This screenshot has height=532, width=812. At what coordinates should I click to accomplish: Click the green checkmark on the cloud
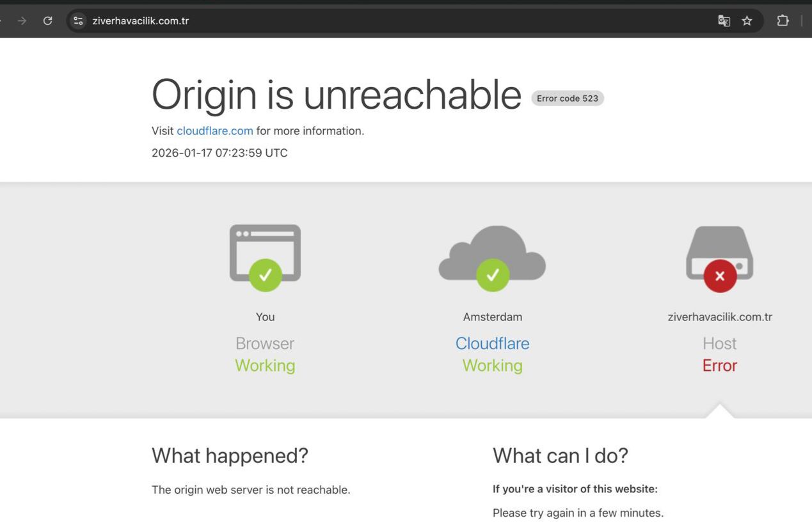[x=493, y=276]
